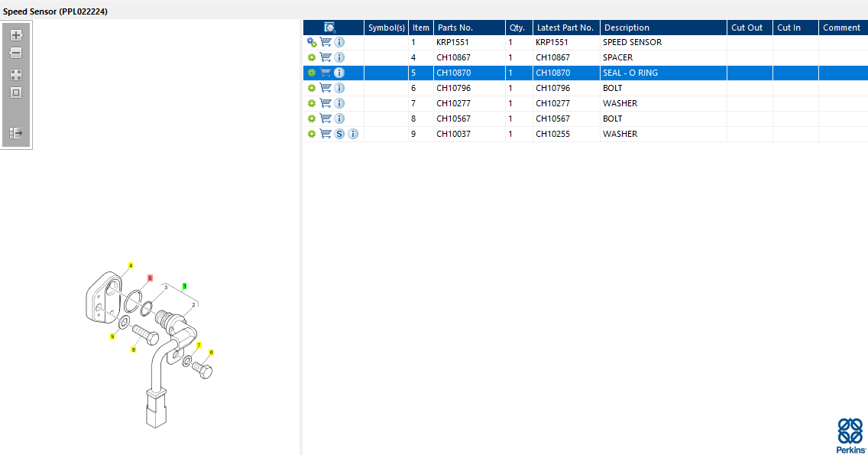Screen dimensions: 868x455
Task: Open info for CH10567 bolt
Action: point(339,119)
